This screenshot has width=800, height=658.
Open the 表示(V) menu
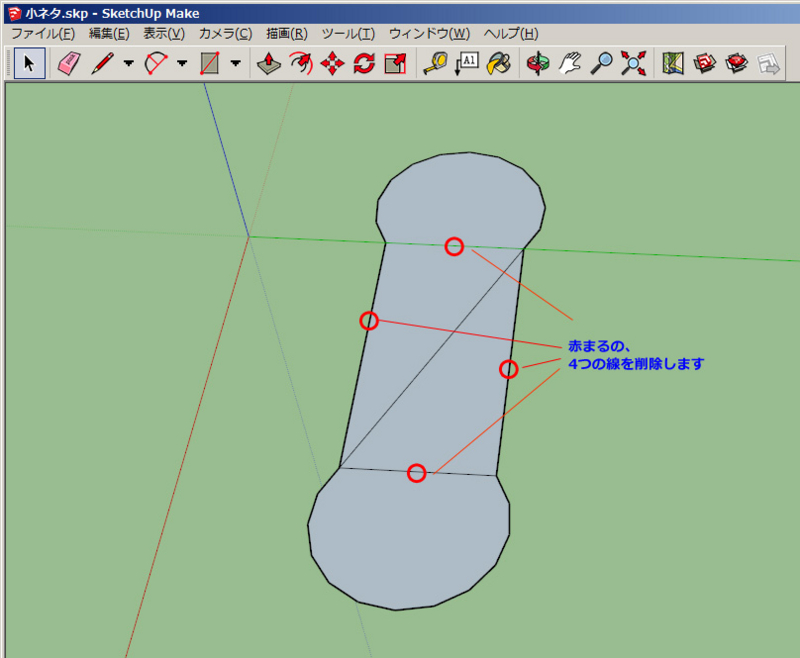pos(164,34)
